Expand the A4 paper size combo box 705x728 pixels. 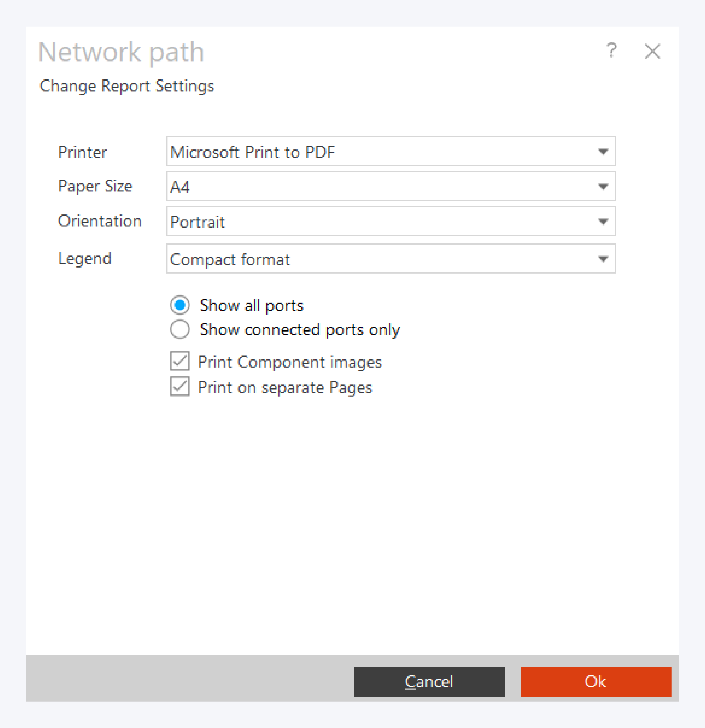379,186
